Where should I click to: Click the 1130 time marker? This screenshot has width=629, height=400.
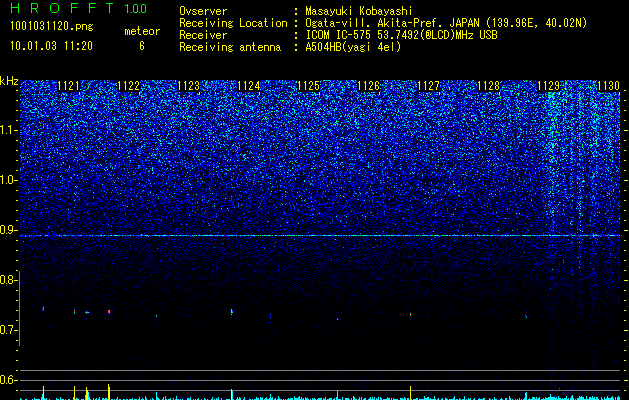[609, 86]
